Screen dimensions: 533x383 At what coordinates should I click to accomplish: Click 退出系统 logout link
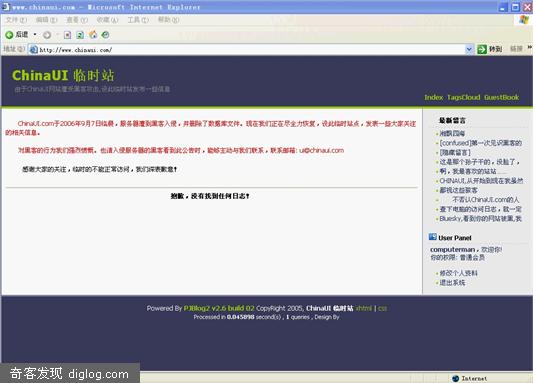click(x=452, y=282)
